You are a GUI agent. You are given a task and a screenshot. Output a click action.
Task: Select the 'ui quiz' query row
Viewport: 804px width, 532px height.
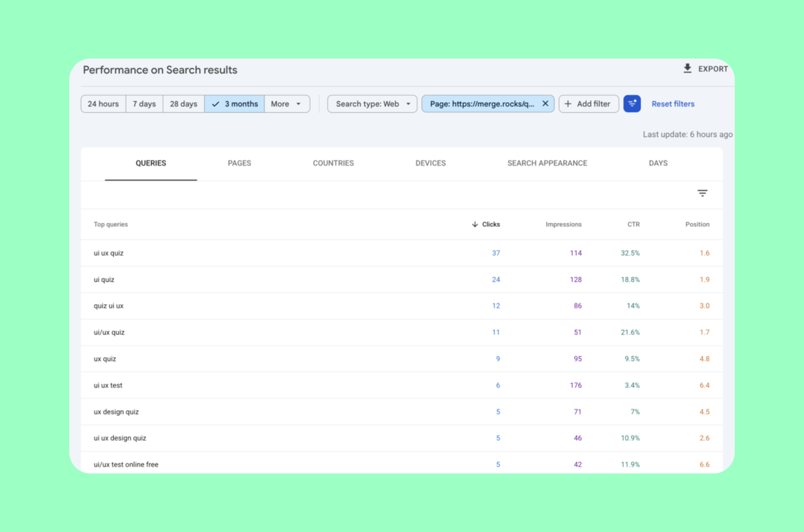(402, 280)
